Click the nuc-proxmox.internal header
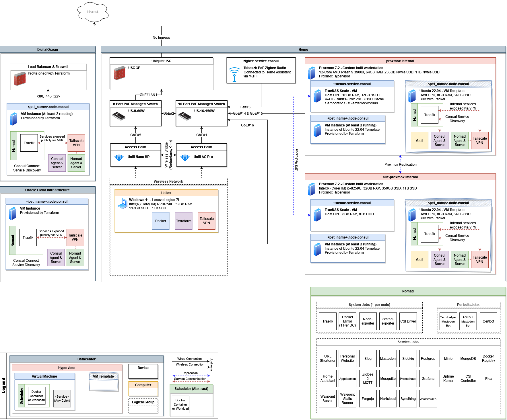507x420 pixels. click(400, 177)
